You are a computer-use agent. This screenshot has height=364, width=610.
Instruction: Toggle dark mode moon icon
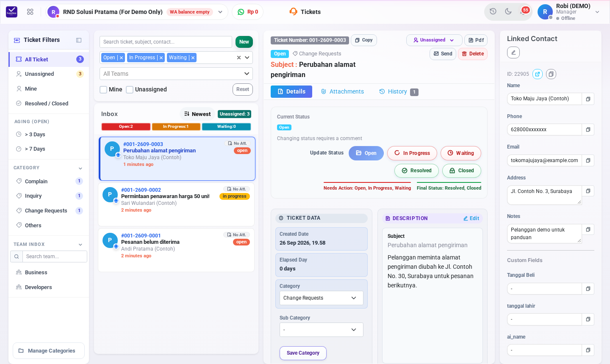[x=508, y=11]
